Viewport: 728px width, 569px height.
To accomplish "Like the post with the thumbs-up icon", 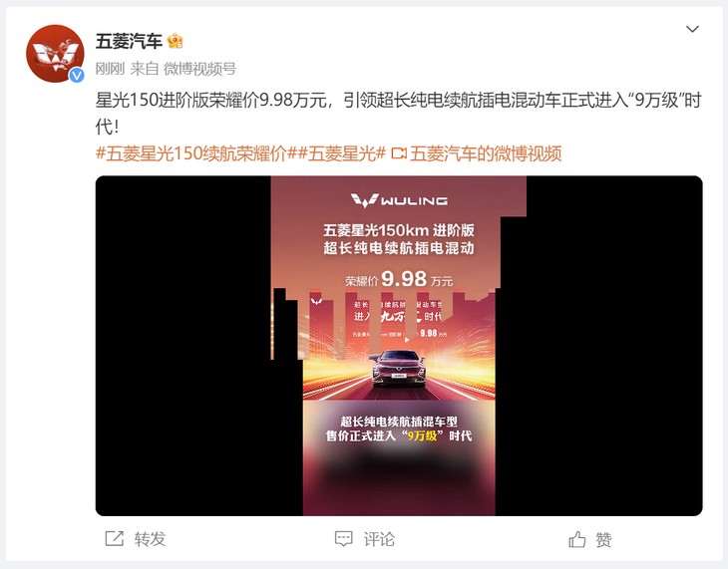I will 577,539.
